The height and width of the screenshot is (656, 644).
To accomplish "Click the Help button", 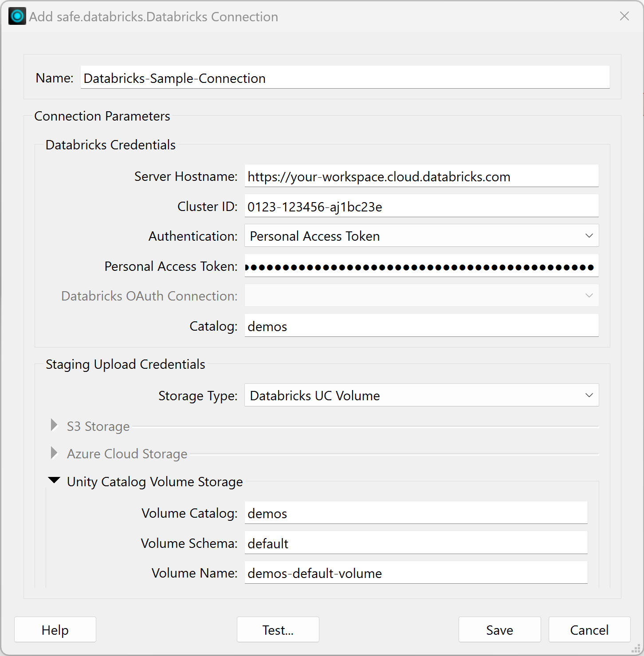I will pos(55,629).
